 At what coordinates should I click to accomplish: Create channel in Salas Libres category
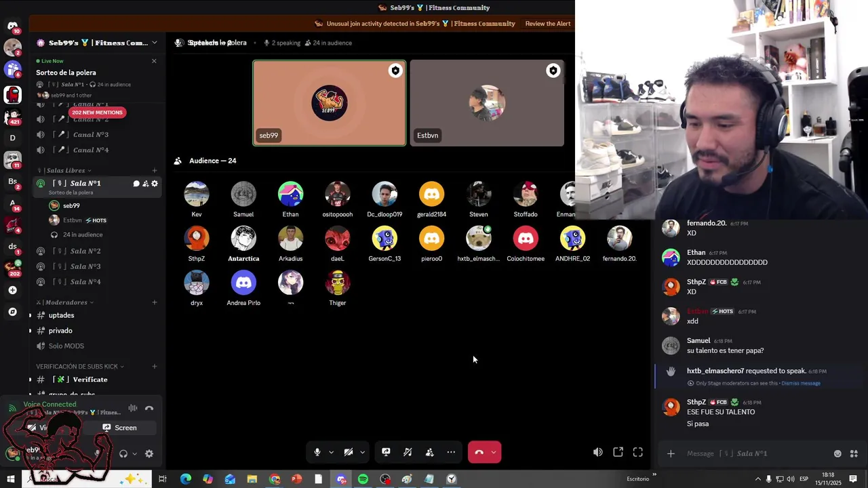(x=155, y=170)
